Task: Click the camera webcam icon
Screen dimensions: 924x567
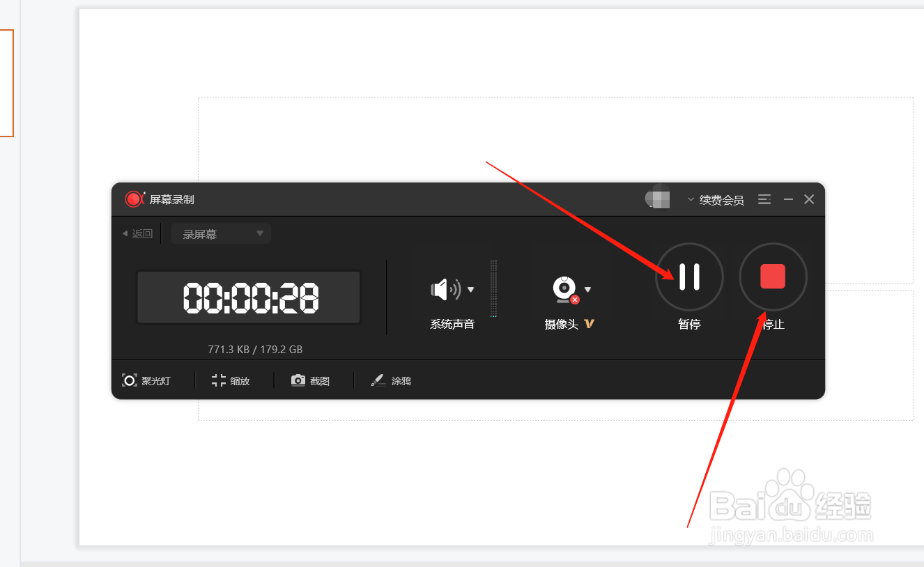Action: pyautogui.click(x=565, y=290)
